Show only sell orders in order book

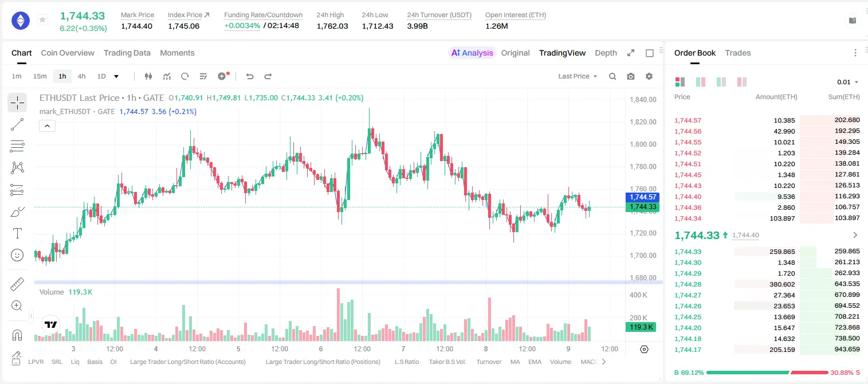tap(742, 82)
